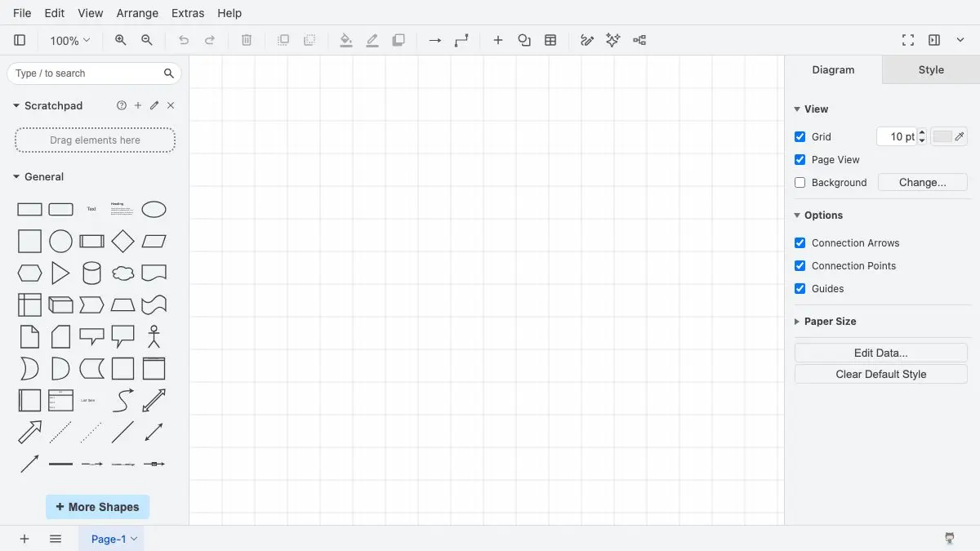Click the Scratchpad add plus icon
This screenshot has height=551, width=980.
tap(138, 105)
